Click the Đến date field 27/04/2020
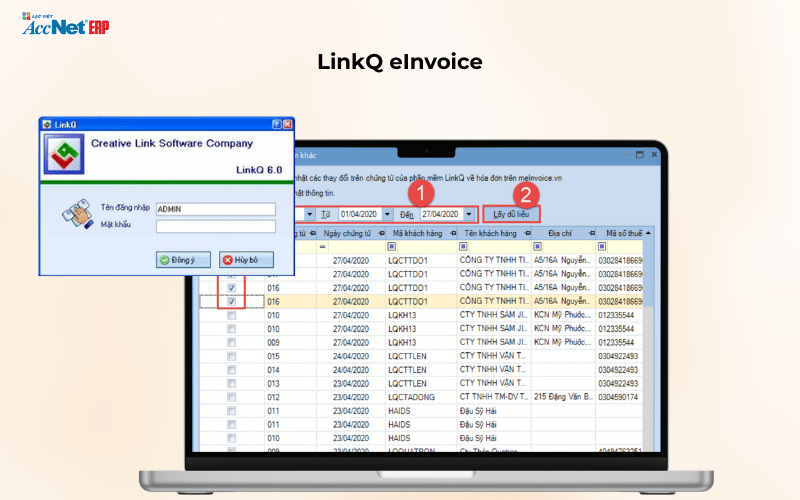 tap(442, 214)
